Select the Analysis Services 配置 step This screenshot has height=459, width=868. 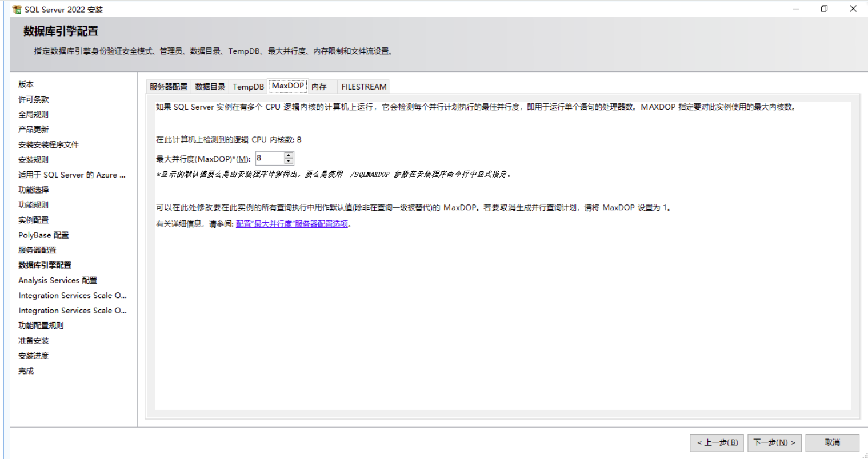[58, 280]
